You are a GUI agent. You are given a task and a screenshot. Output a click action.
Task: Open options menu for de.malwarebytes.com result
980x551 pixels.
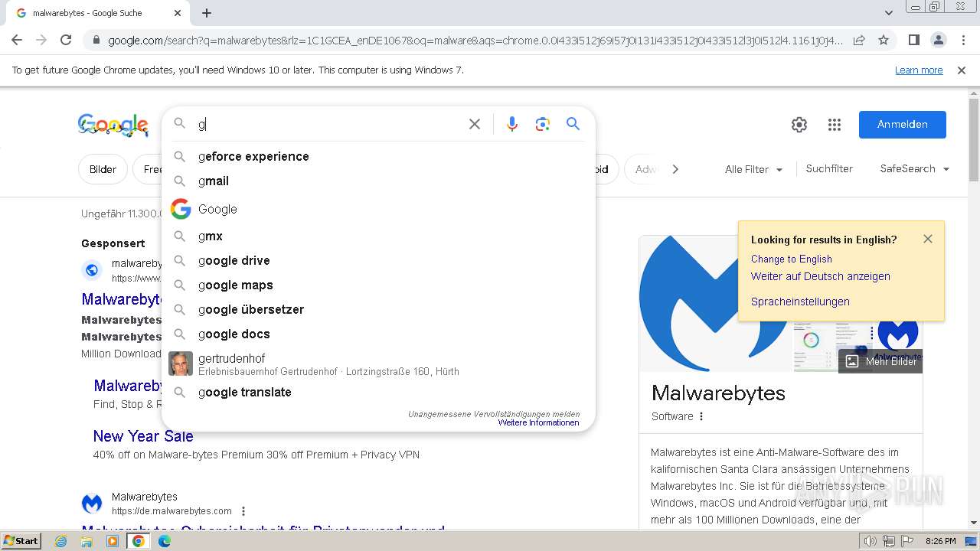tap(243, 511)
